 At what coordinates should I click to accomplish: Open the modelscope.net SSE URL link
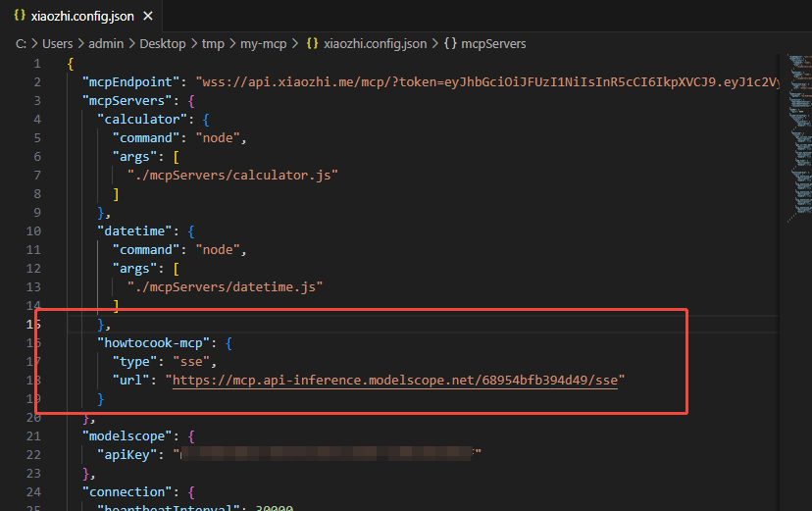[x=395, y=381]
